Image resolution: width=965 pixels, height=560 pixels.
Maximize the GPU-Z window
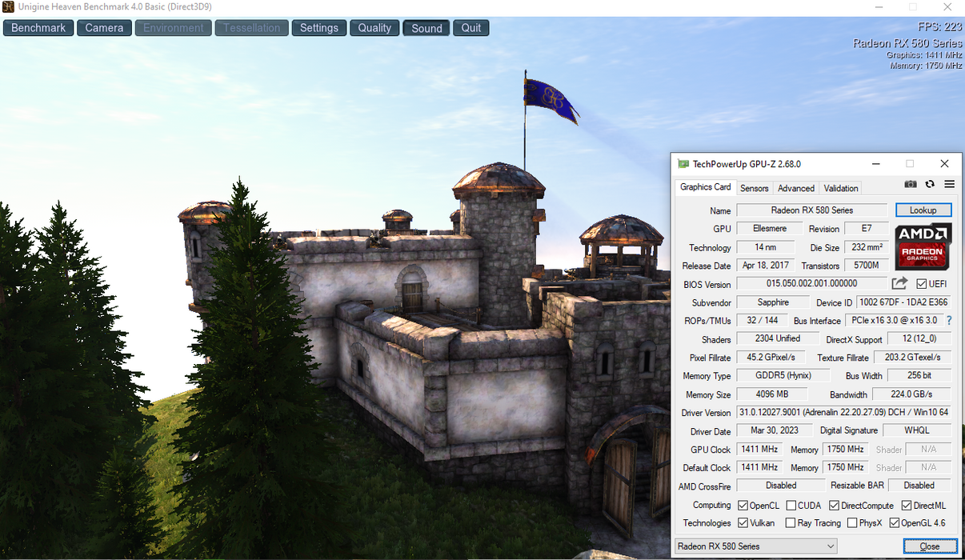910,164
